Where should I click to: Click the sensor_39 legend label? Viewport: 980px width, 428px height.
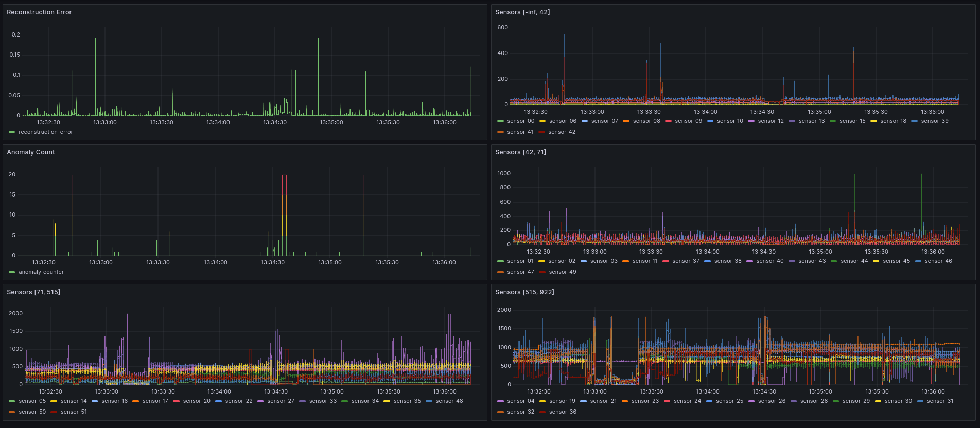pyautogui.click(x=935, y=121)
